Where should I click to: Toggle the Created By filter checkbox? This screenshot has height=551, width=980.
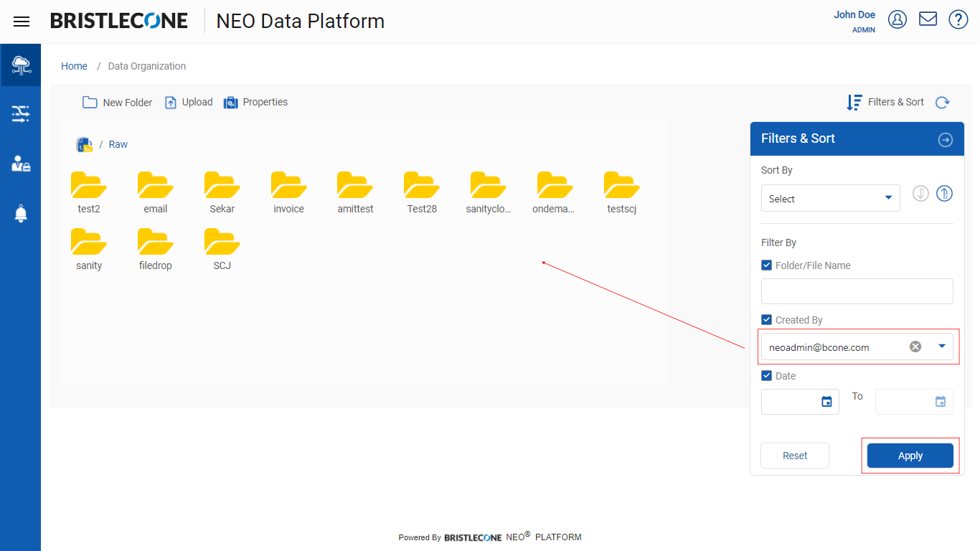pos(766,320)
